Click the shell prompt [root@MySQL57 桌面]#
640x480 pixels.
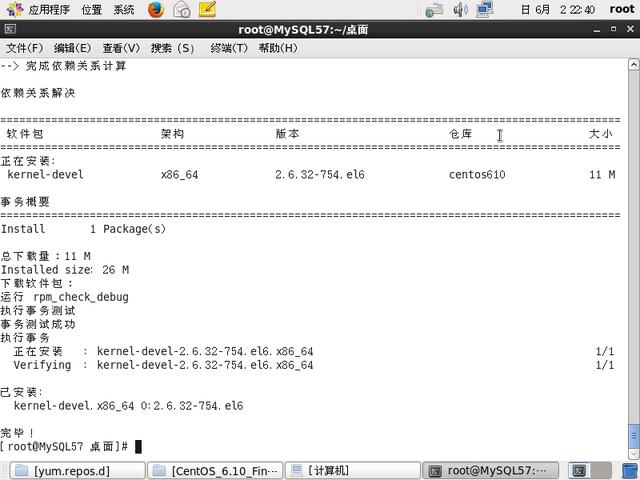pos(64,447)
